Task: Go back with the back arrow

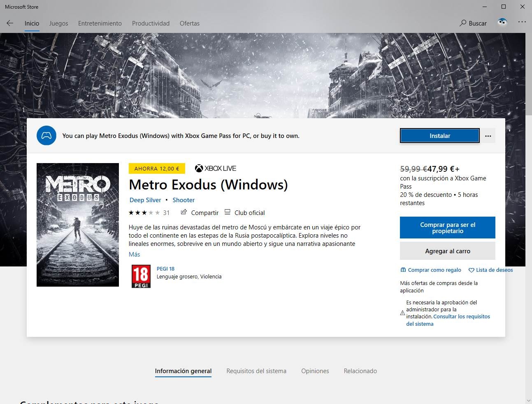Action: pyautogui.click(x=10, y=23)
